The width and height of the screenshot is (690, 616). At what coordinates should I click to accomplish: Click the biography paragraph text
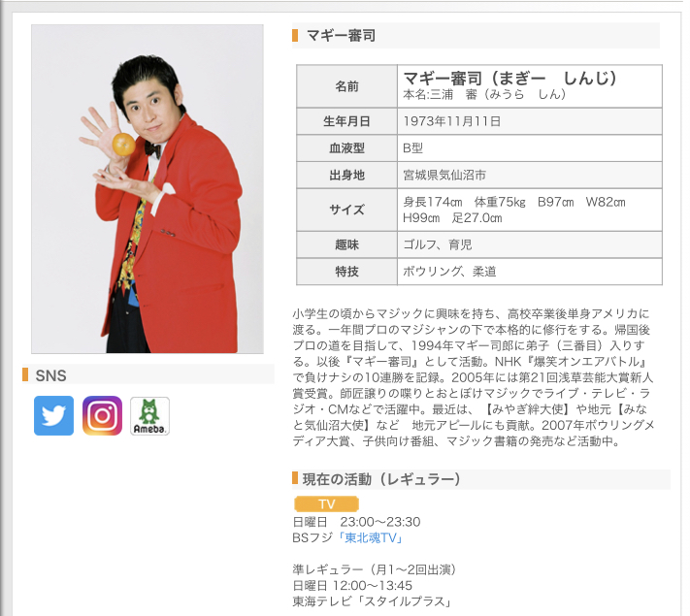(x=473, y=377)
